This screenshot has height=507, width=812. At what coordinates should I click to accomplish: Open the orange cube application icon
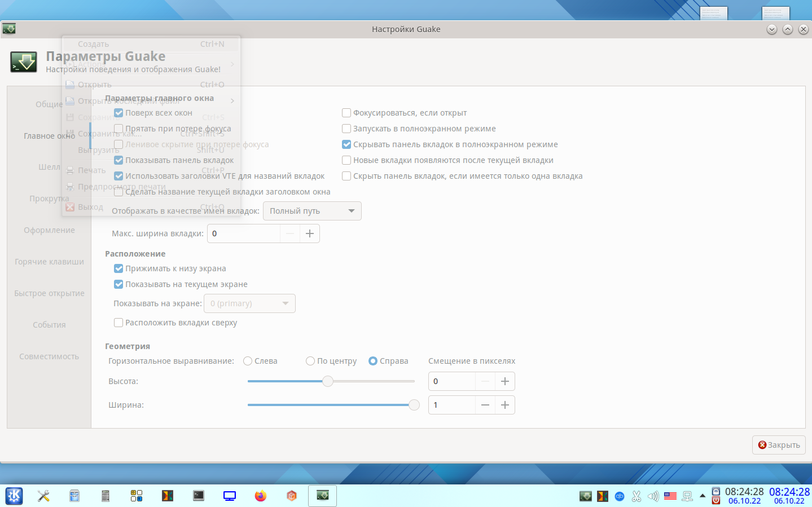[292, 496]
